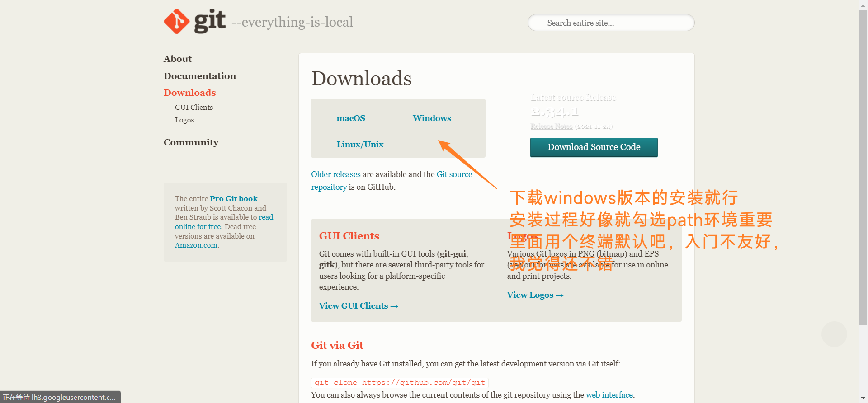Click the Git via Git heading
The image size is (868, 403).
(x=337, y=346)
